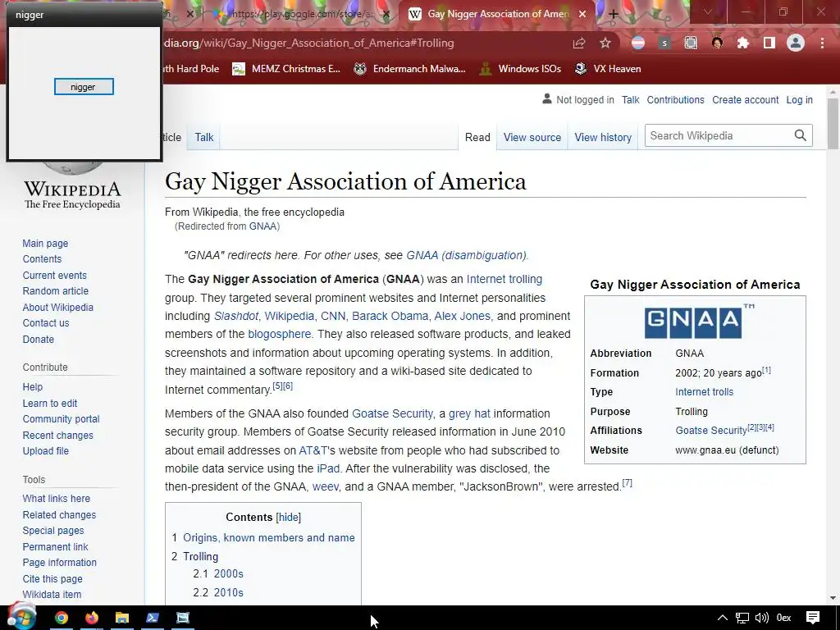Image resolution: width=840 pixels, height=630 pixels.
Task: Select the View source tab
Action: point(532,137)
